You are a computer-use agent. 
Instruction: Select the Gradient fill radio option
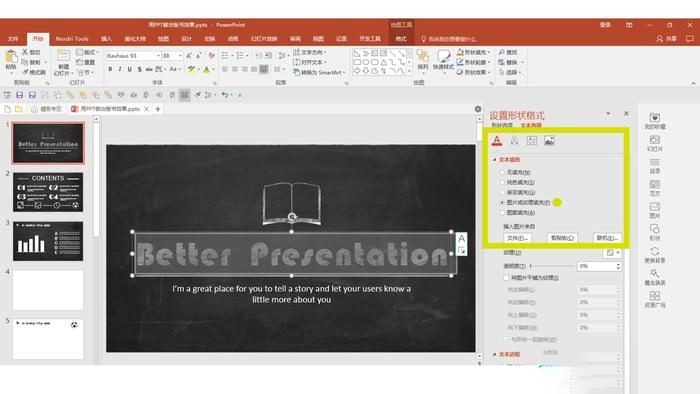coord(502,192)
